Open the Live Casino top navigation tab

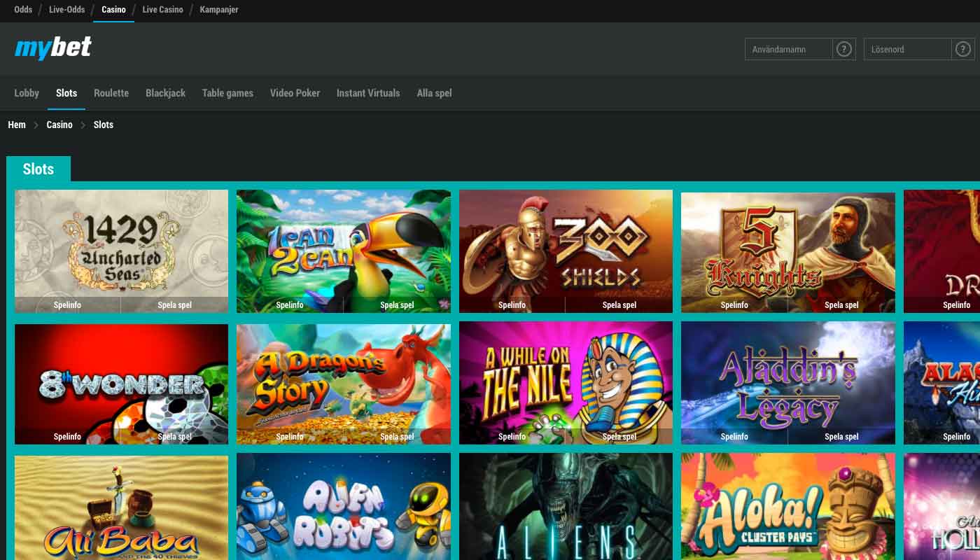click(162, 10)
